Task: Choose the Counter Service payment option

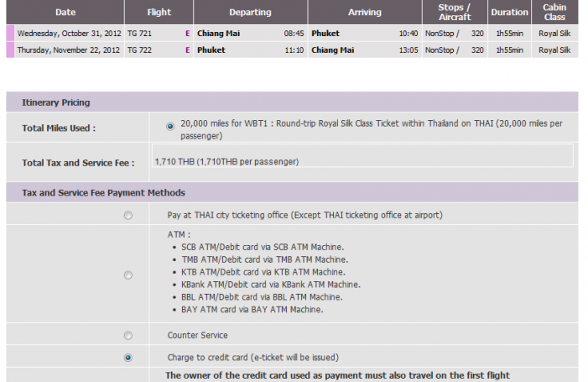Action: point(127,335)
